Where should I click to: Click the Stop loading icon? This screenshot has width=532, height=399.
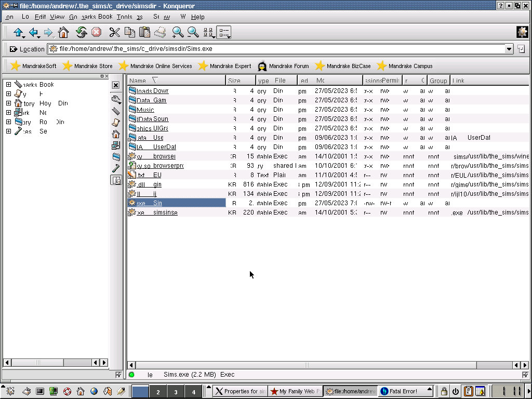tap(96, 33)
